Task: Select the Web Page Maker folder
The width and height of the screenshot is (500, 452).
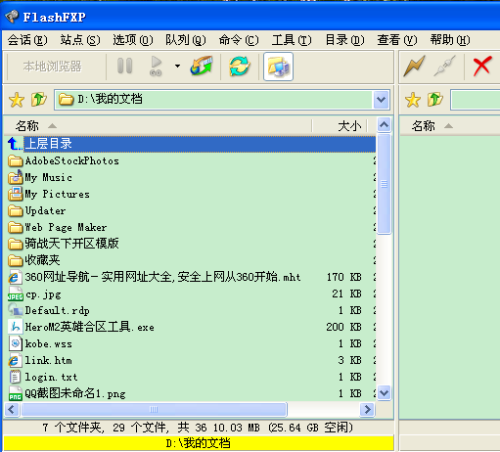Action: (x=66, y=227)
